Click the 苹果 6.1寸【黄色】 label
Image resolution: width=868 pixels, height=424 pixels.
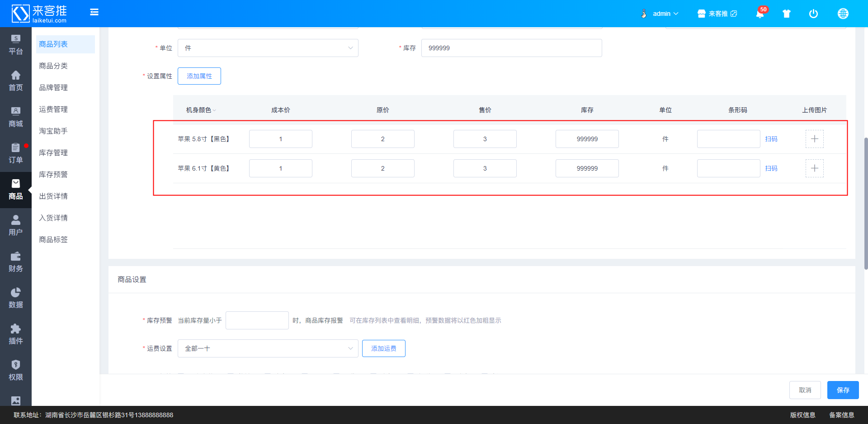coord(205,168)
